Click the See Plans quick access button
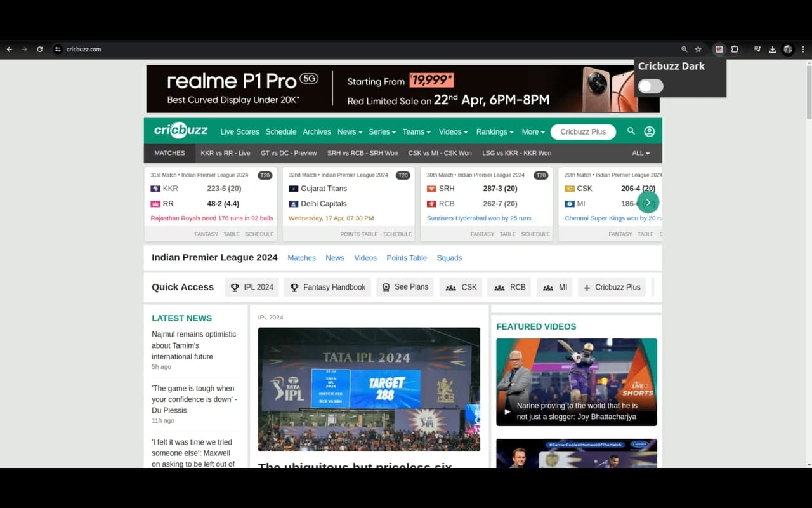This screenshot has width=812, height=508. coord(405,287)
